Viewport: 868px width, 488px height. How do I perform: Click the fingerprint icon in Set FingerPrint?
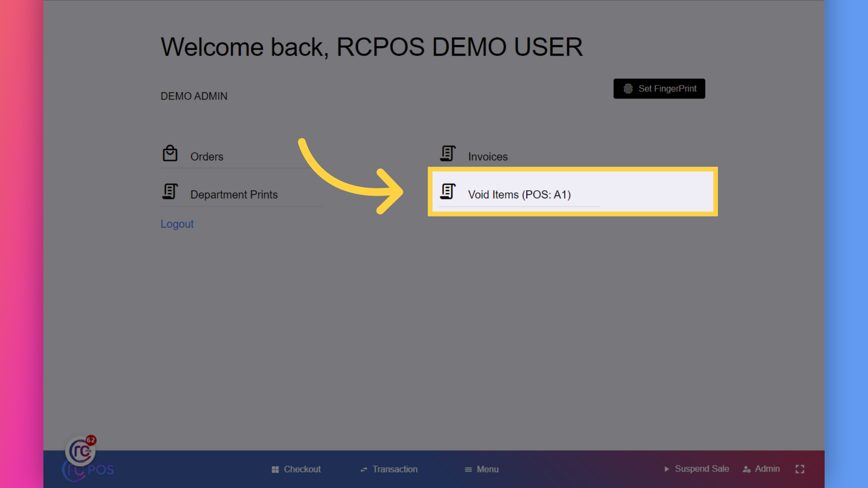click(628, 89)
